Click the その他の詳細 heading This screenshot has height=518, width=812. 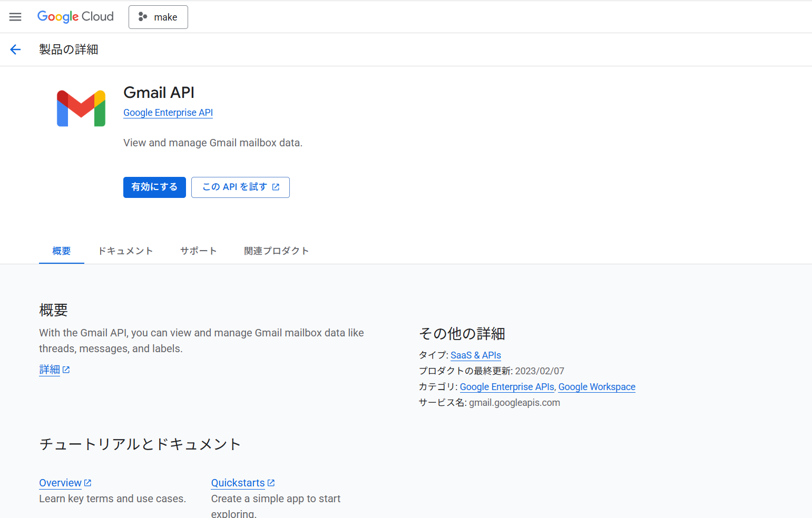pyautogui.click(x=462, y=334)
